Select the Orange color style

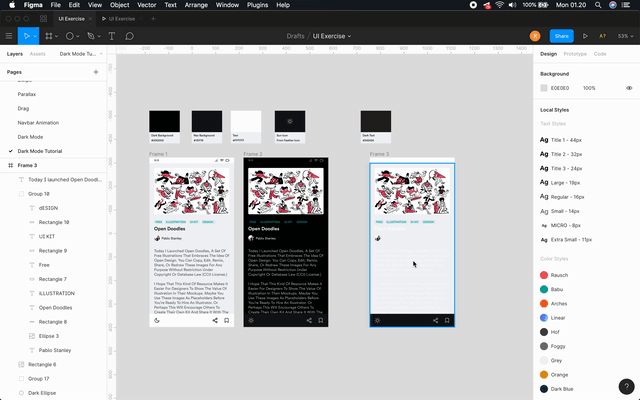click(554, 375)
